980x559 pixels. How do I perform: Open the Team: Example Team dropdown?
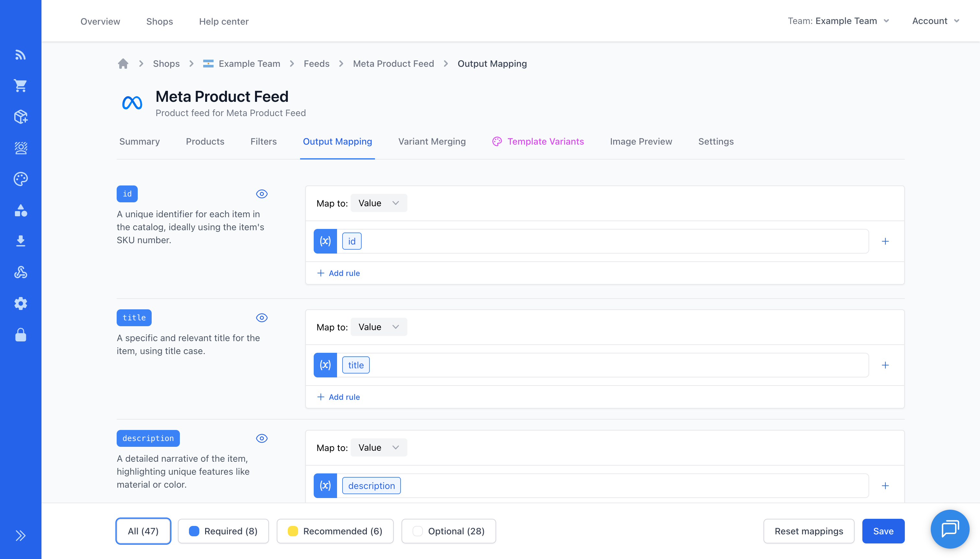(x=838, y=21)
